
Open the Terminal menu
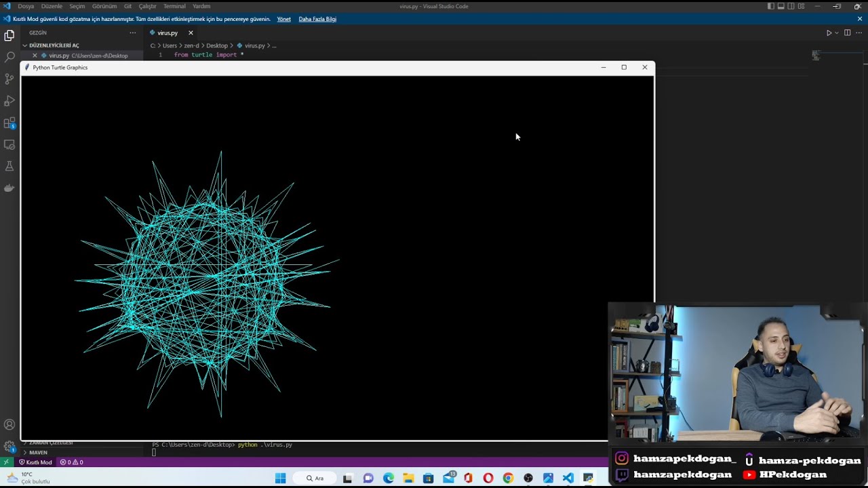174,6
